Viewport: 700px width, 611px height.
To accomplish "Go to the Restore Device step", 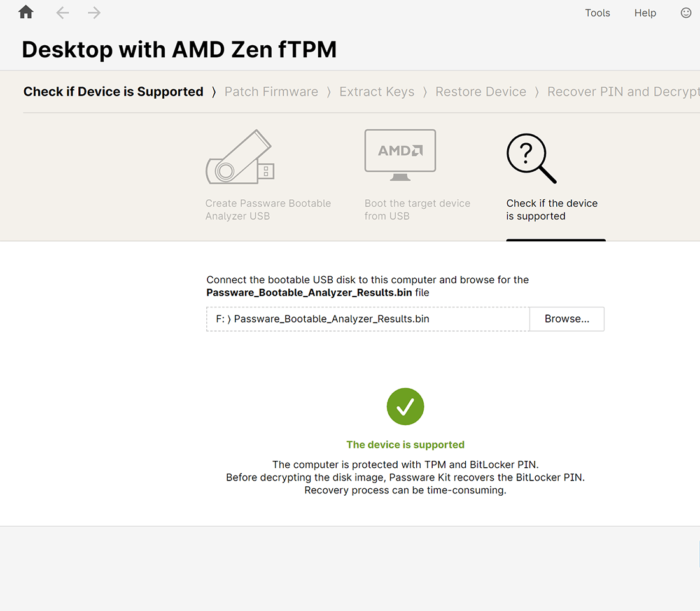I will click(x=480, y=92).
